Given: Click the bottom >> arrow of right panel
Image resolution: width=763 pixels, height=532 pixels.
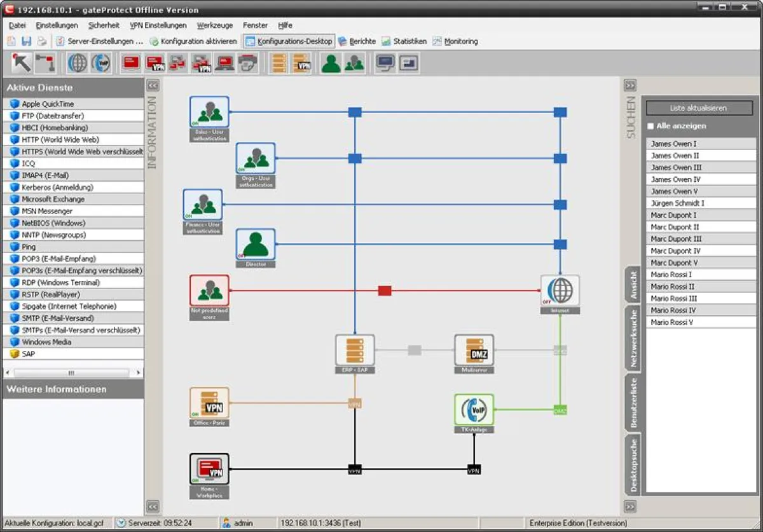Looking at the screenshot, I should [x=629, y=507].
